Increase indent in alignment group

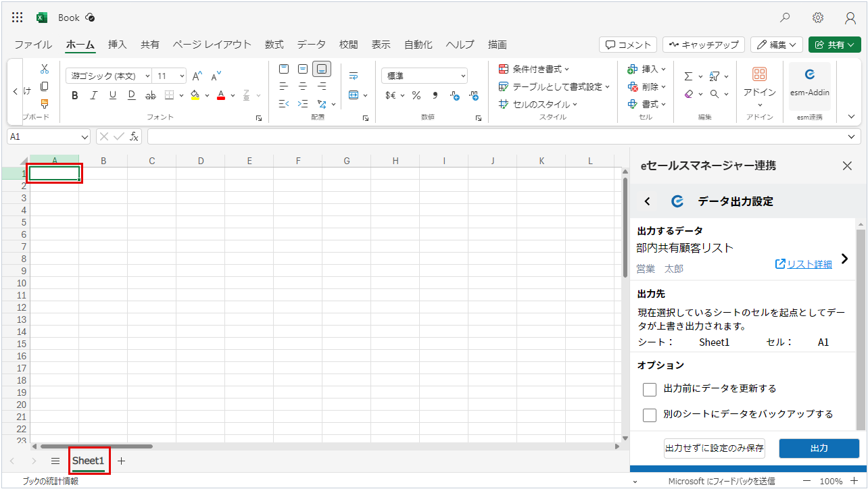click(303, 104)
